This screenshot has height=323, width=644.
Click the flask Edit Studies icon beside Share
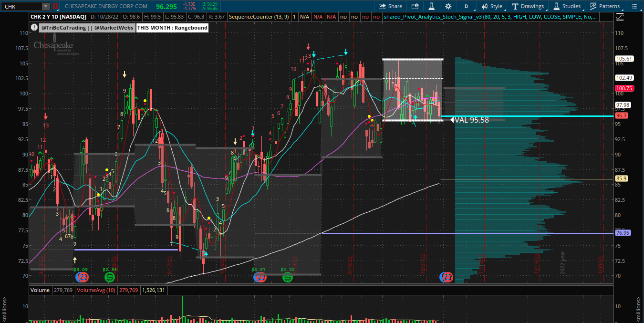click(431, 6)
